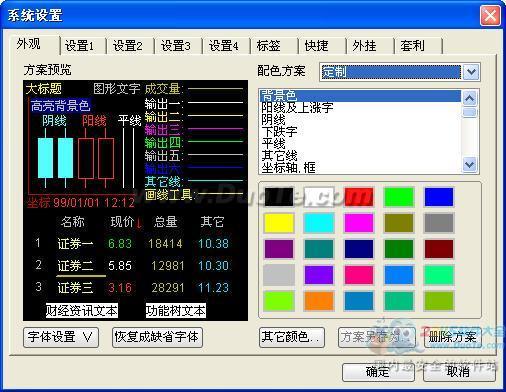
Task: Click the list scrollbar down arrow
Action: pos(470,164)
